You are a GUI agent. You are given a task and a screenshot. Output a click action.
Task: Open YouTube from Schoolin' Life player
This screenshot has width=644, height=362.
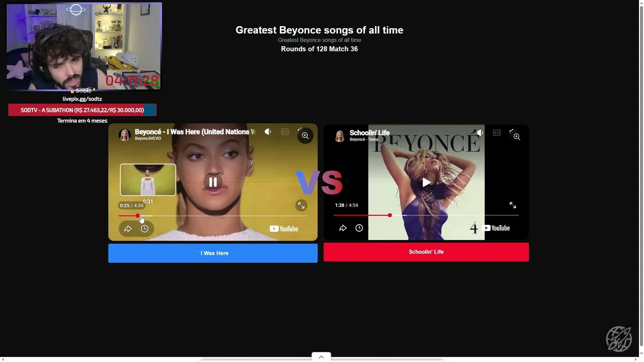496,228
